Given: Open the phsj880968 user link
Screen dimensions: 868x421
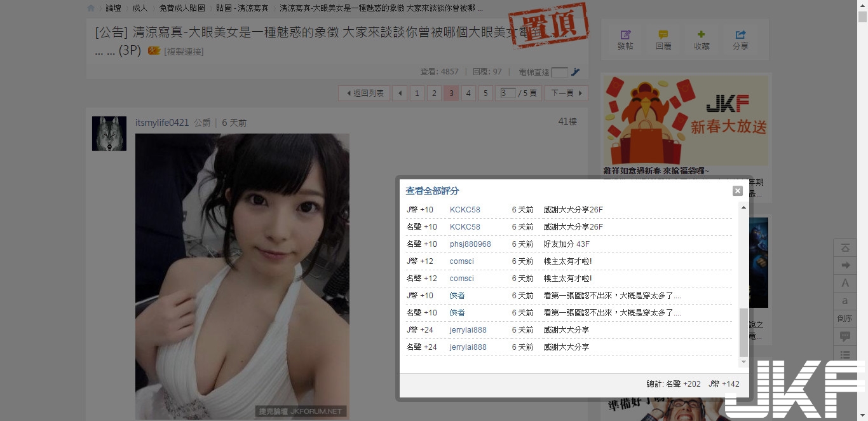Looking at the screenshot, I should [470, 244].
